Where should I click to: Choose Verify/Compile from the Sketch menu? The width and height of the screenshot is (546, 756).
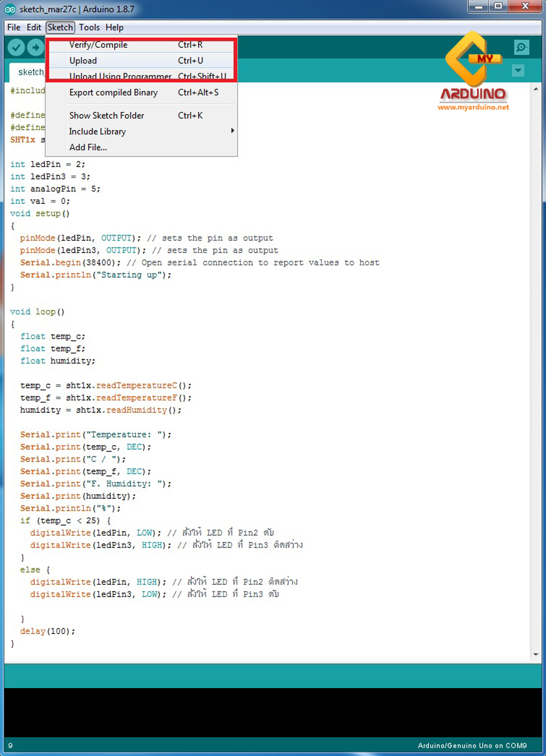click(98, 44)
